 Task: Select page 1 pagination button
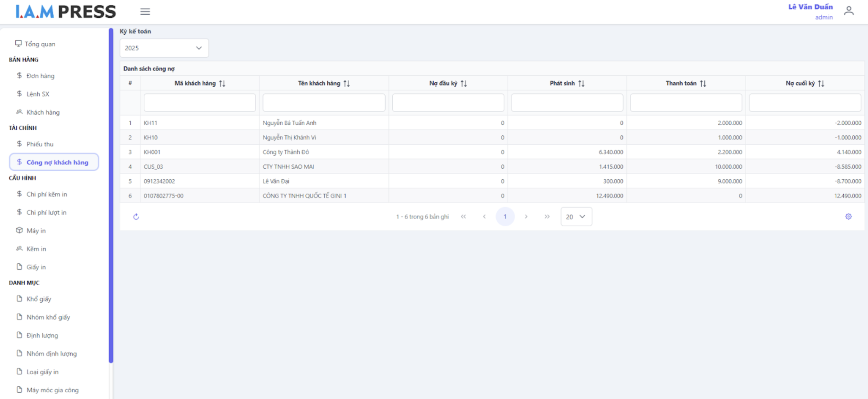[505, 217]
